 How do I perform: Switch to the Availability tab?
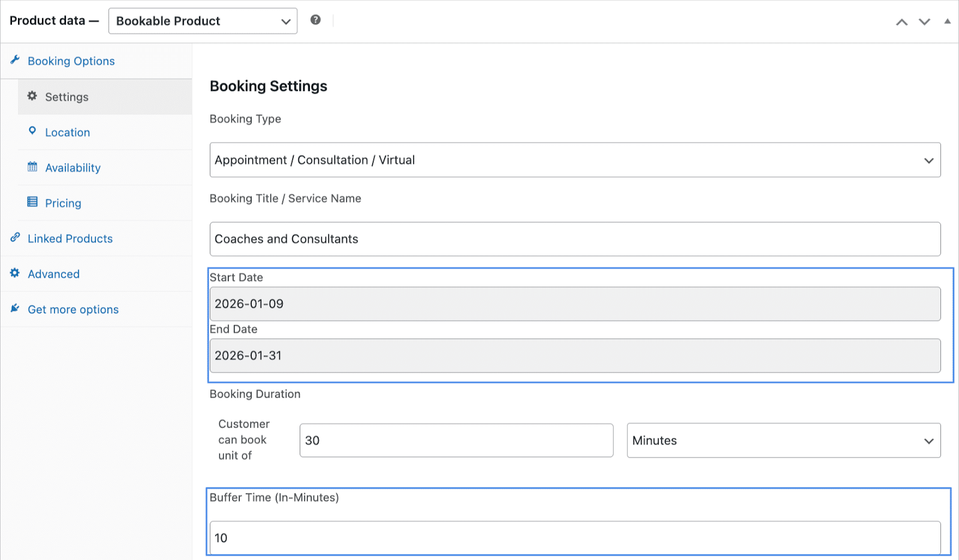click(x=105, y=168)
